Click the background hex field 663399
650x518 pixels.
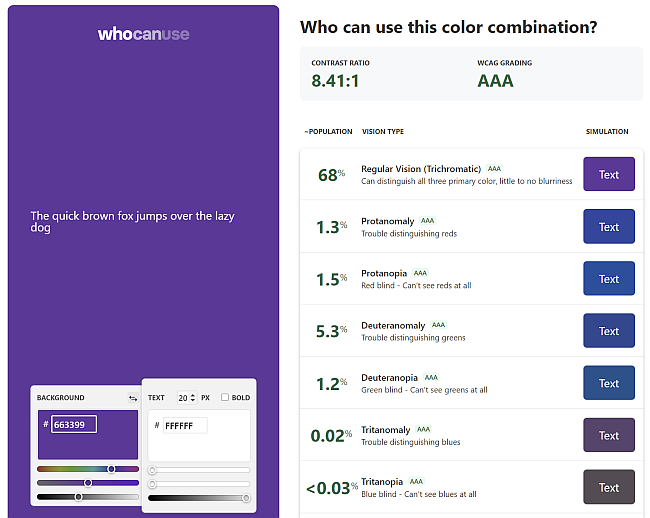[74, 424]
